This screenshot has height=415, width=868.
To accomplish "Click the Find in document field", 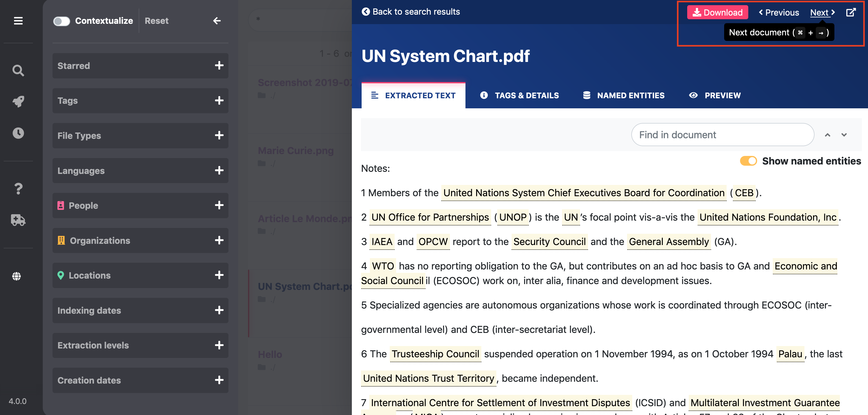I will pos(722,135).
